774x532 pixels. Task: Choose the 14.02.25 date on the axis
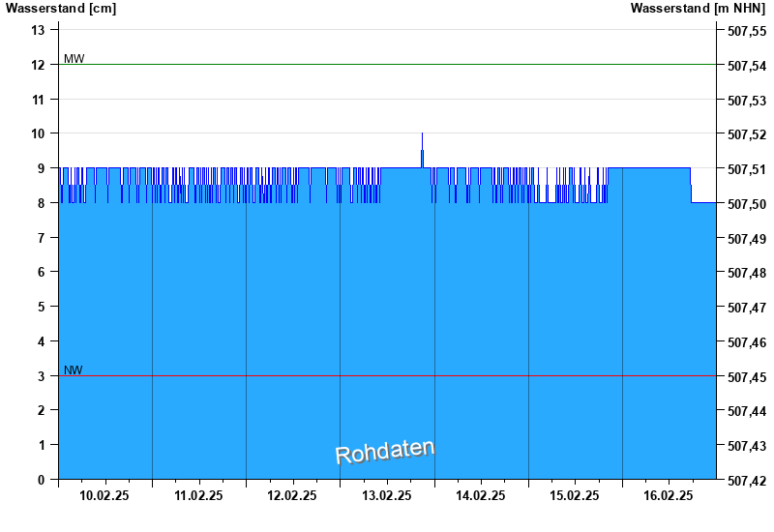[480, 495]
